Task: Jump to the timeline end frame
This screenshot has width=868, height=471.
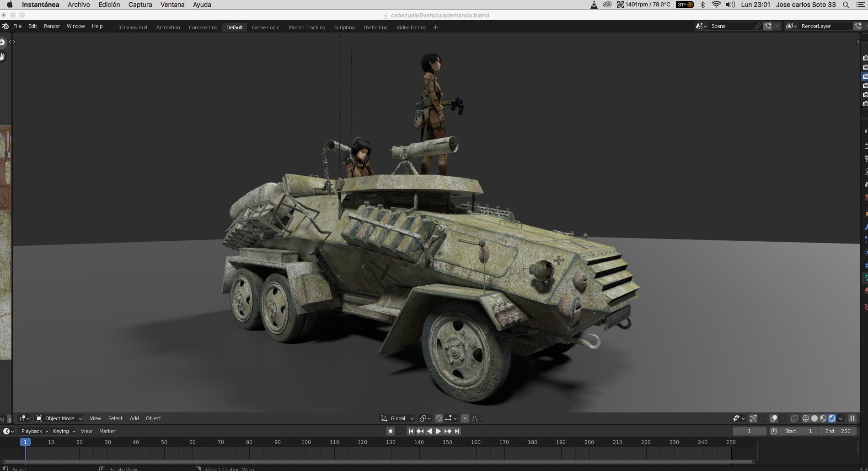Action: click(x=457, y=431)
